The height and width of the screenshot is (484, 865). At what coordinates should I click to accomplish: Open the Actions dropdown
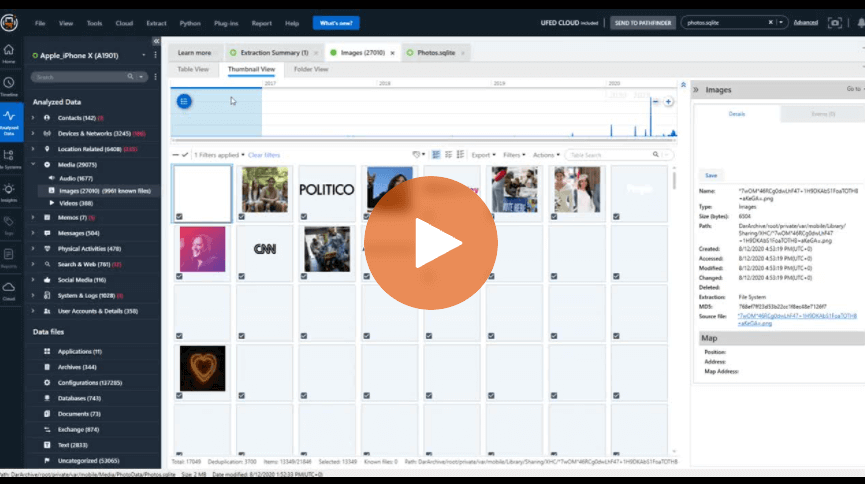point(546,155)
